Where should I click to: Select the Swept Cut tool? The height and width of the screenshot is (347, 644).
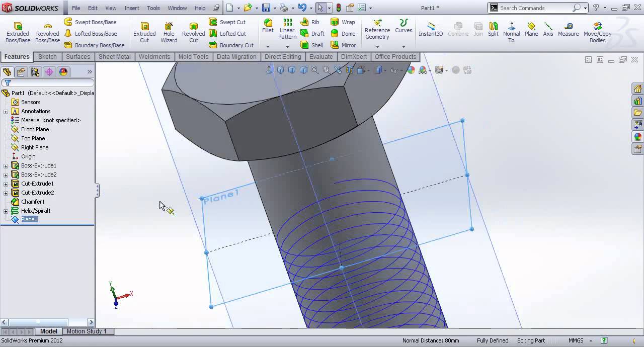pyautogui.click(x=227, y=22)
